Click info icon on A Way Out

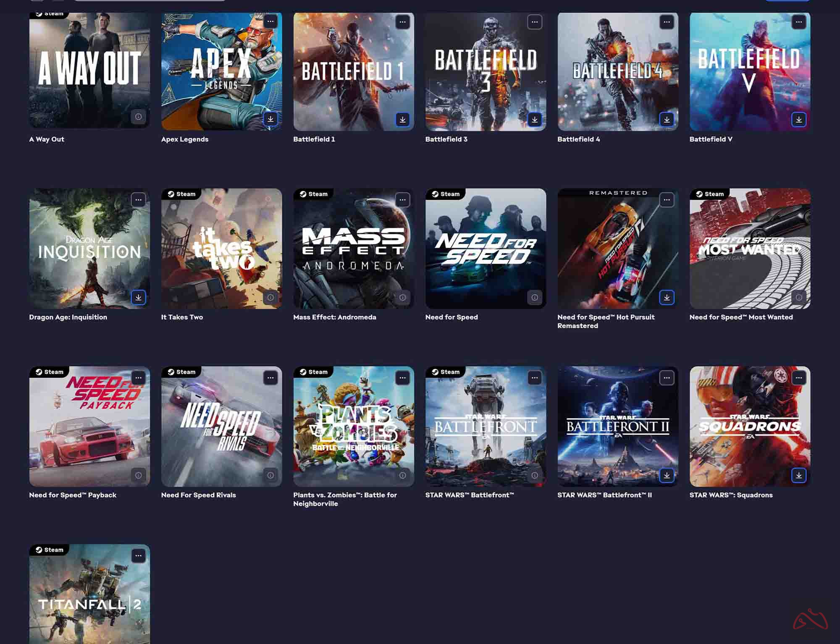tap(138, 117)
